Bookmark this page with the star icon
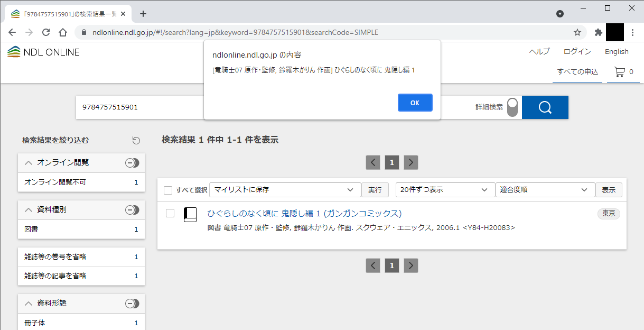The height and width of the screenshot is (330, 644). (x=577, y=32)
